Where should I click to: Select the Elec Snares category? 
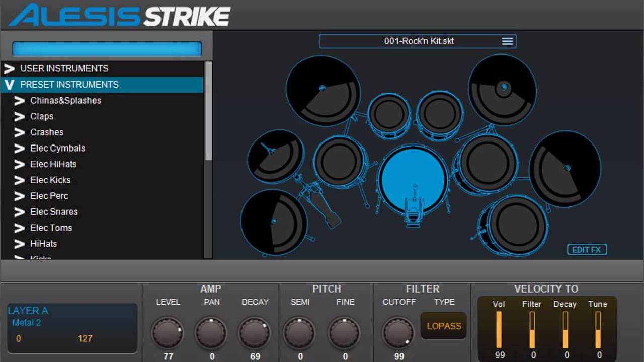click(54, 212)
